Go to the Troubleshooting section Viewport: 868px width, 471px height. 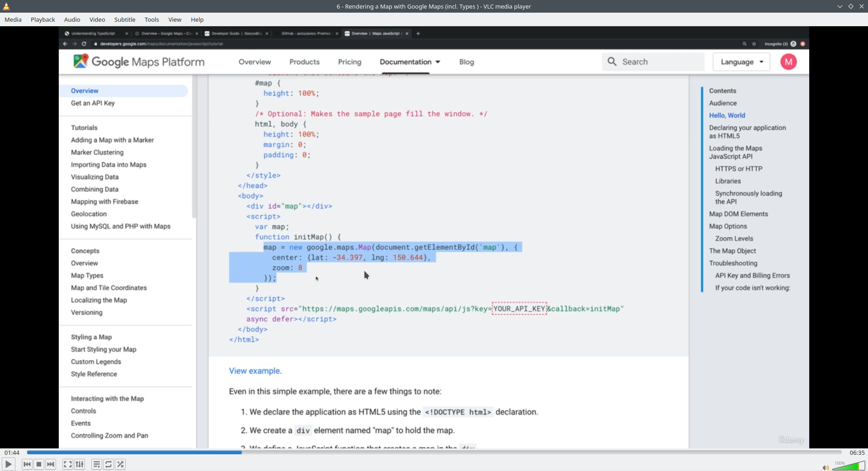733,263
